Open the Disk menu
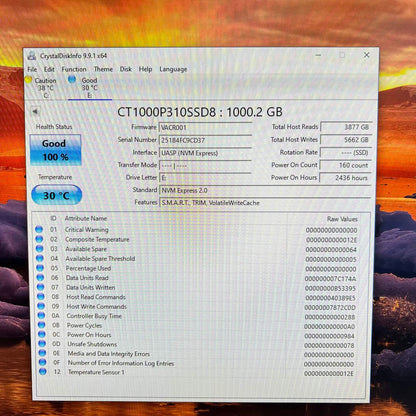Screen dimensions: 416x416 [126, 69]
